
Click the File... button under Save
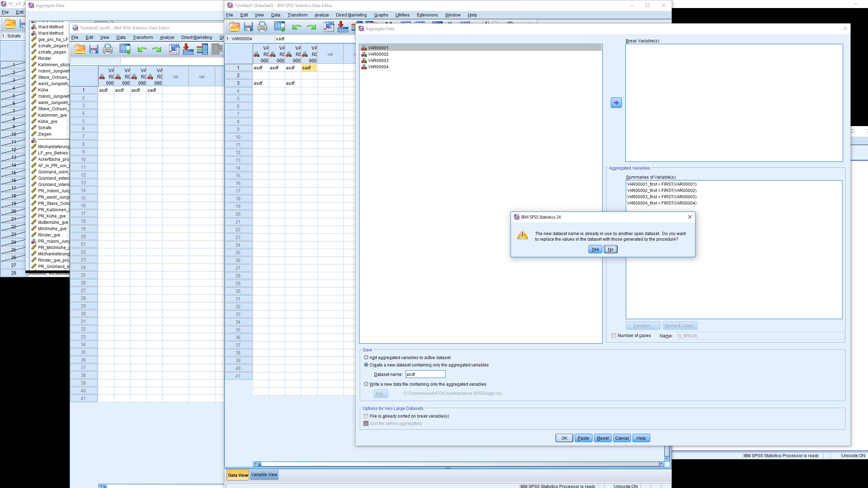click(381, 394)
